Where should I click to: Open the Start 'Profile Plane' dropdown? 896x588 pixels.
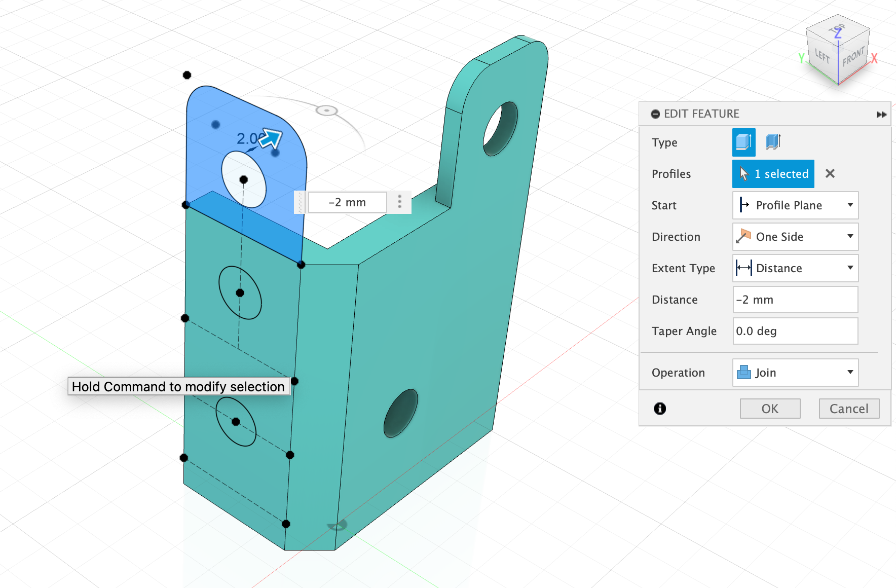coord(795,205)
